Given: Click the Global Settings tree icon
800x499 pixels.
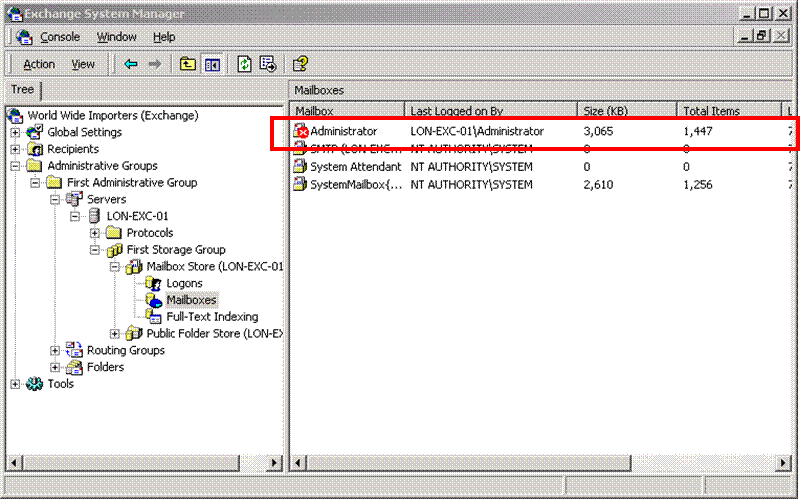Looking at the screenshot, I should [35, 132].
